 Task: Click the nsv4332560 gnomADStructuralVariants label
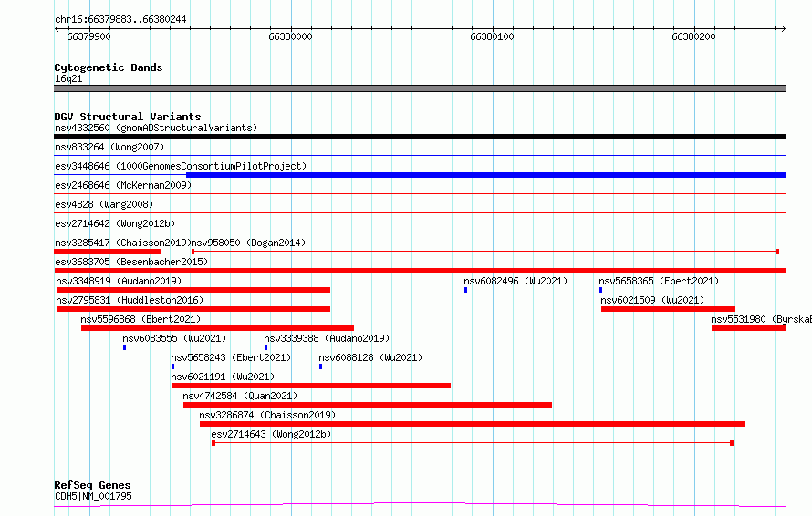coord(156,128)
